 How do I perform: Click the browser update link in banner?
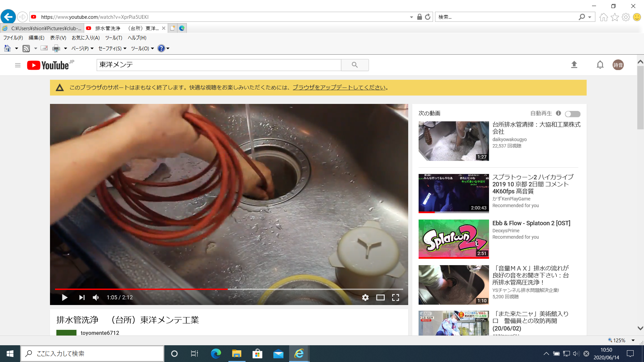(x=339, y=87)
